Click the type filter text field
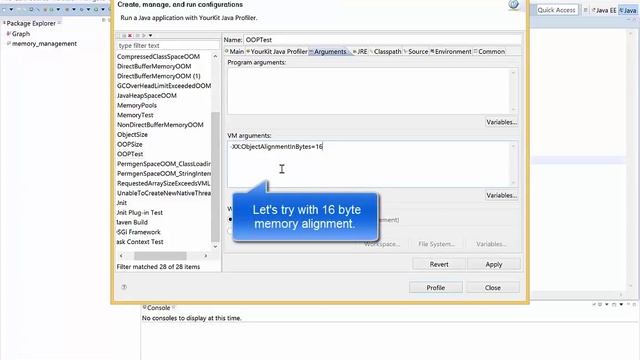 coord(168,45)
